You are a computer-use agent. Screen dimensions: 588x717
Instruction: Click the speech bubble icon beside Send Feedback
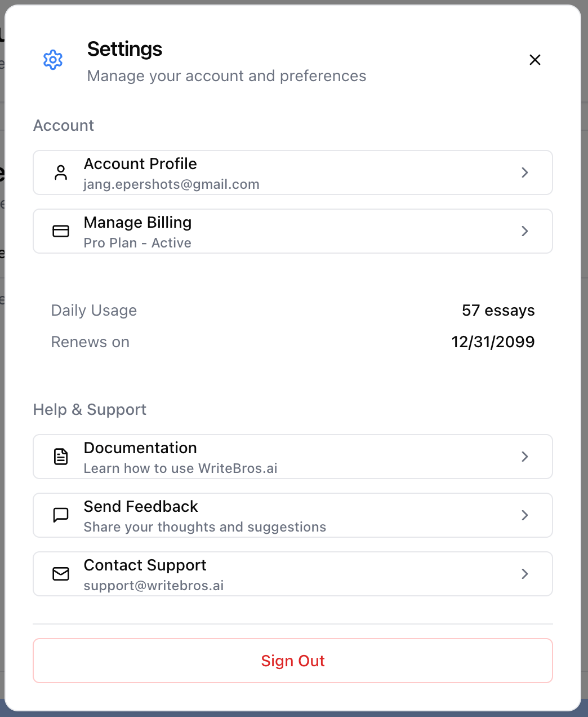click(61, 515)
